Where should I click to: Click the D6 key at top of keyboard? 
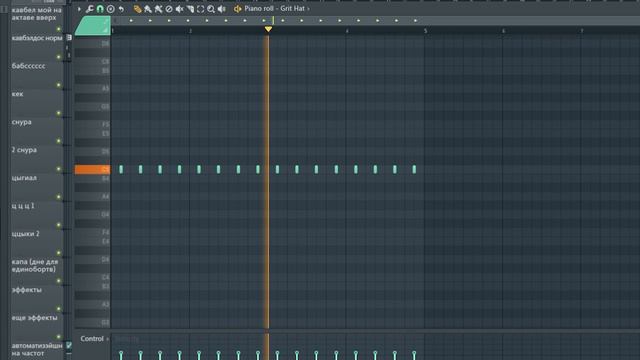(x=92, y=43)
